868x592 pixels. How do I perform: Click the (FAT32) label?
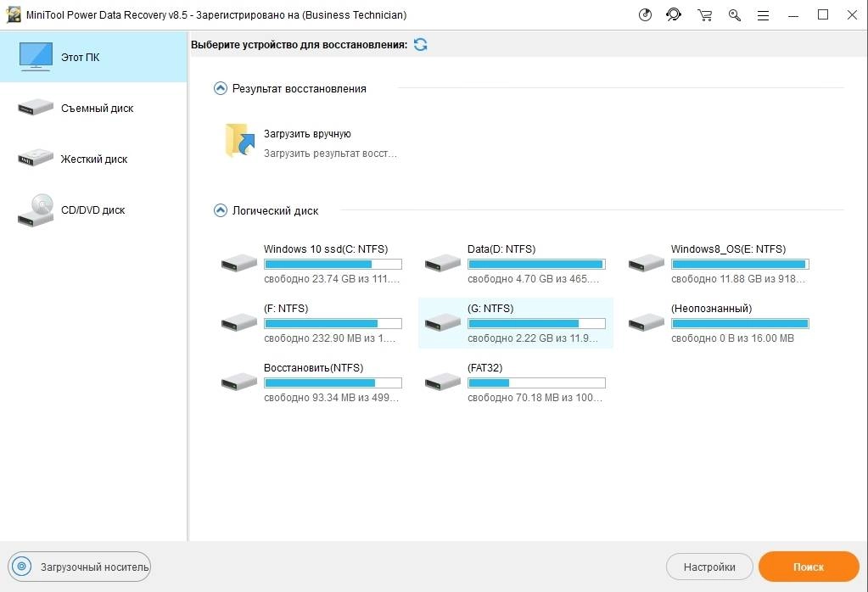pos(485,368)
